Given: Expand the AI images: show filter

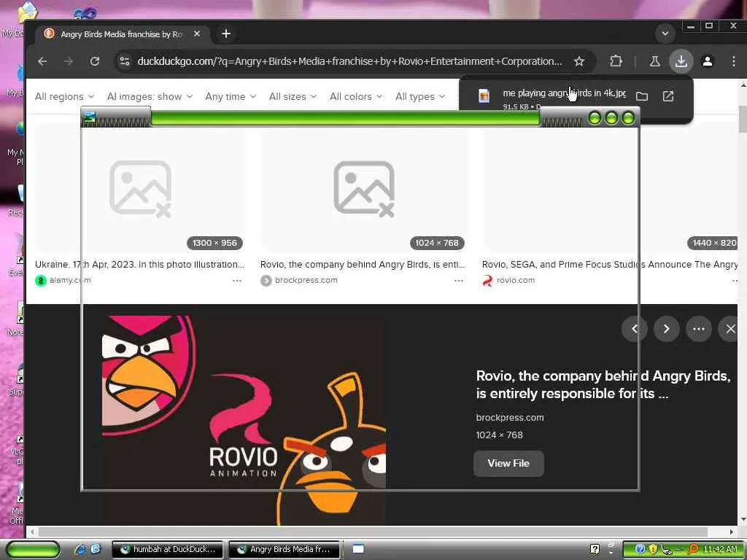Looking at the screenshot, I should click(x=150, y=97).
